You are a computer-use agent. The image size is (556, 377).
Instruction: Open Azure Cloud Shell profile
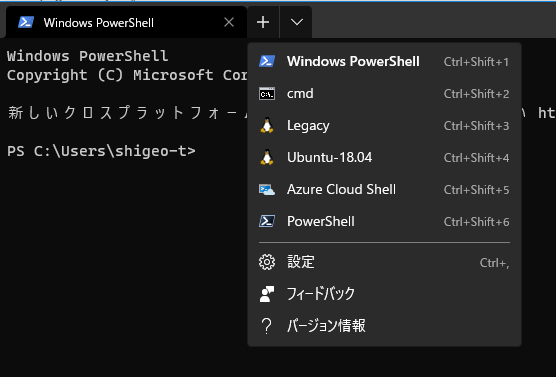[384, 189]
